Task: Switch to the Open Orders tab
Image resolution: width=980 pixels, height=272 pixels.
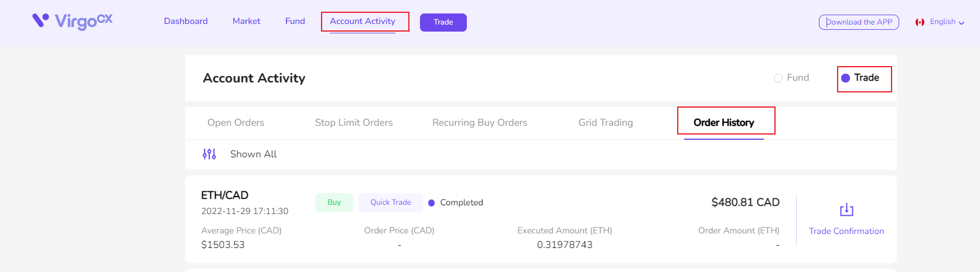Action: pos(235,122)
